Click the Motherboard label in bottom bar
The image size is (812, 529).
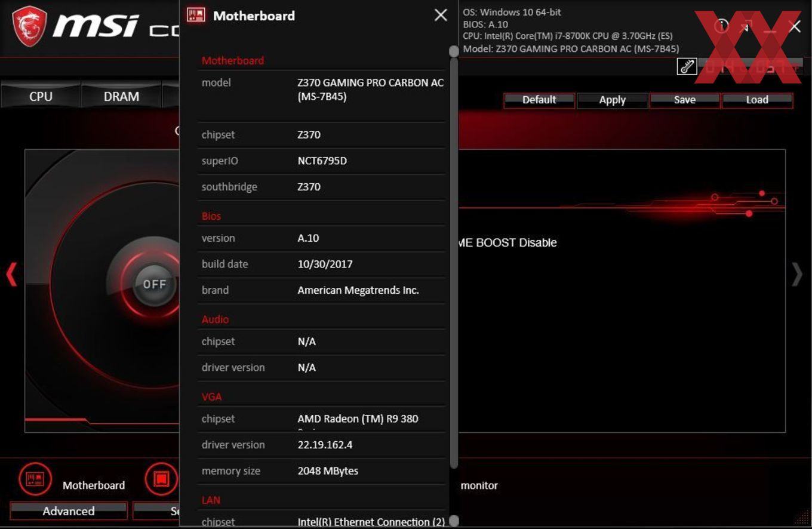coord(94,485)
